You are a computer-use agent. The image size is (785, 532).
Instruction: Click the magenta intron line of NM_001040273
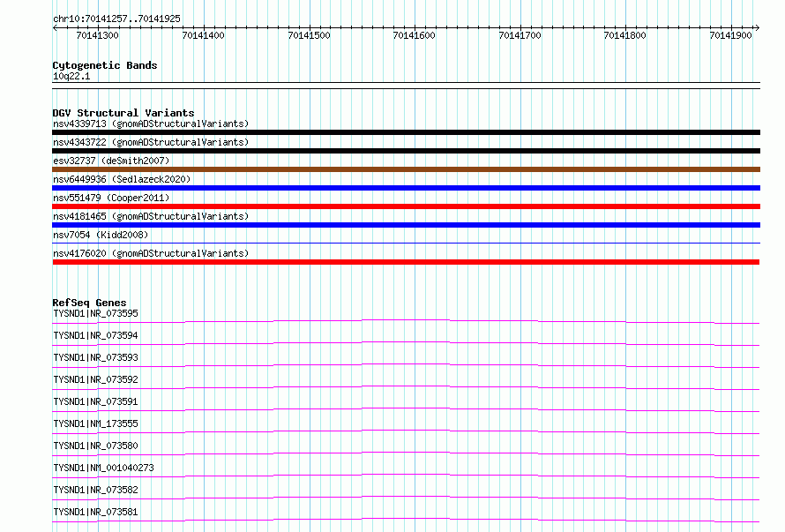pos(406,475)
